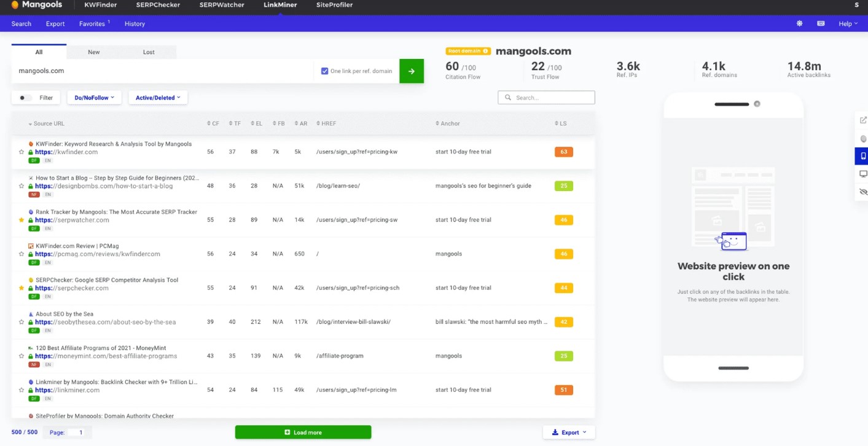Open keyboard shortcuts icon in blue bar
The image size is (868, 446).
(x=821, y=23)
